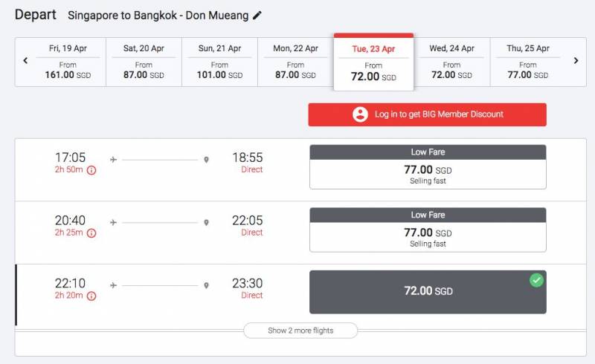
Task: Click the user profile icon on login button
Action: pyautogui.click(x=361, y=114)
